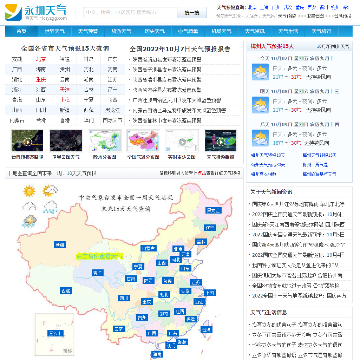Image resolution: width=360 pixels, height=360 pixels.
Task: Select Jilin label on the map
Action: point(211,228)
